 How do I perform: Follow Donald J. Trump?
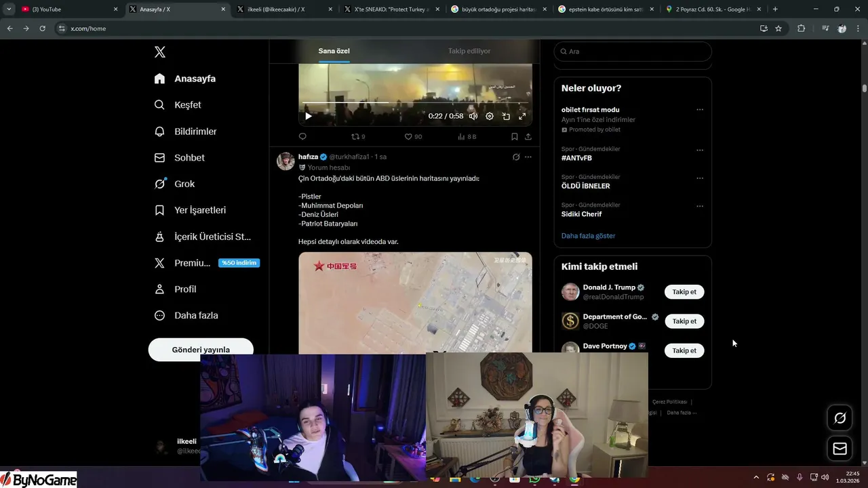pos(684,292)
